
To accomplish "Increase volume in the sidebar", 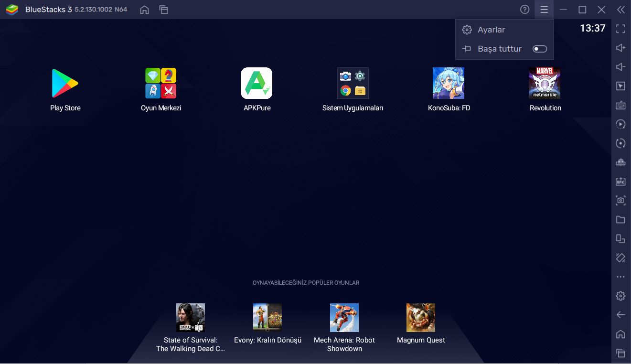I will [x=620, y=48].
